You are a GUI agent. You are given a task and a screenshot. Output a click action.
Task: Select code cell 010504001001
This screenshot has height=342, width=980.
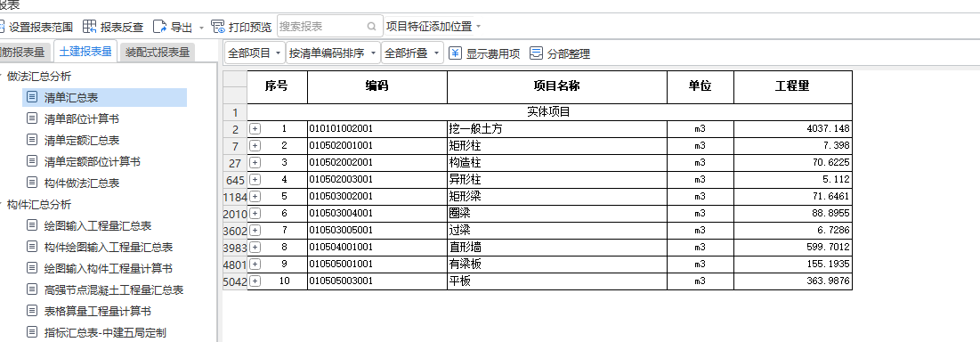pos(377,248)
